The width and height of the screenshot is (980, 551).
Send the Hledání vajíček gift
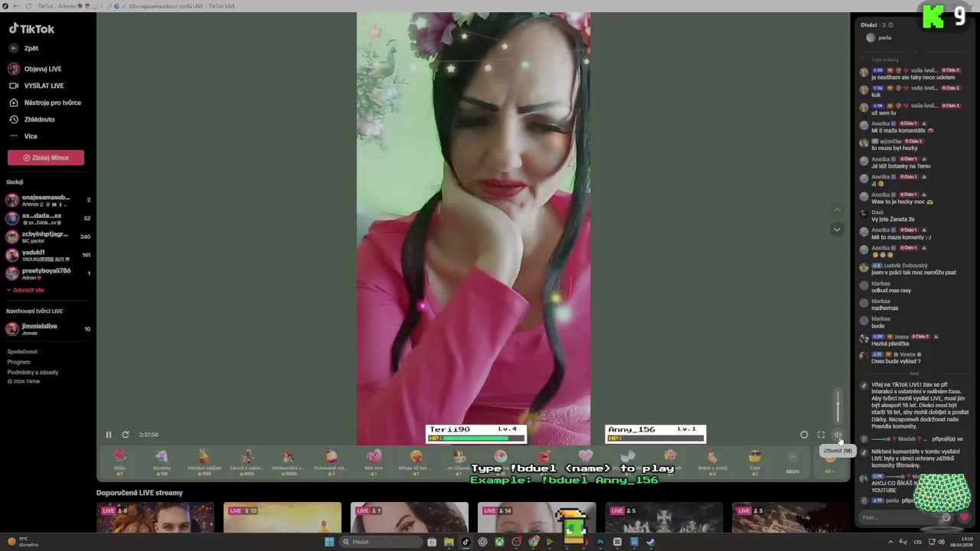204,461
